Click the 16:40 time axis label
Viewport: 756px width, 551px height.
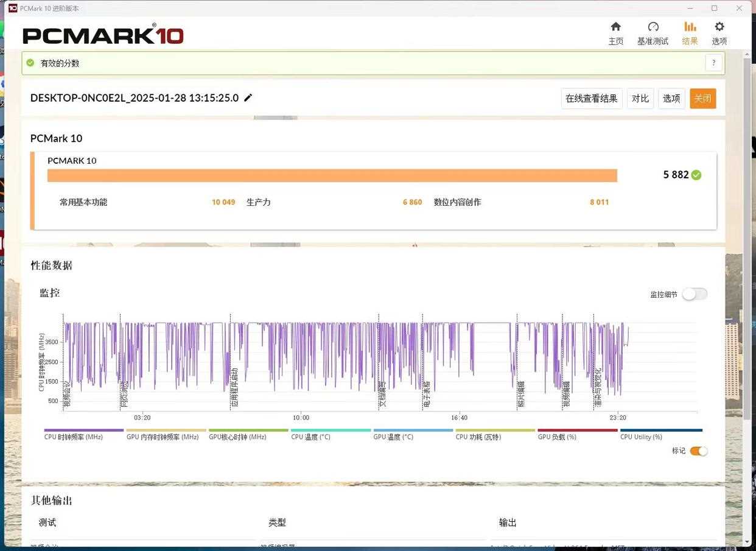(460, 418)
